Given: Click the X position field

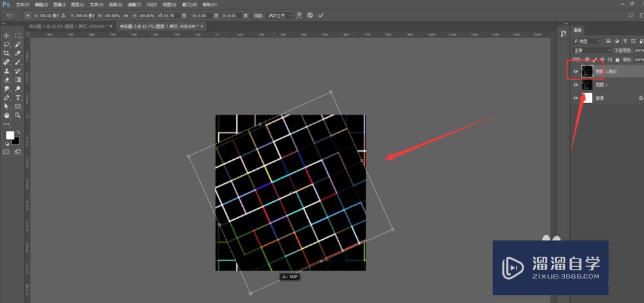Looking at the screenshot, I should tap(50, 15).
